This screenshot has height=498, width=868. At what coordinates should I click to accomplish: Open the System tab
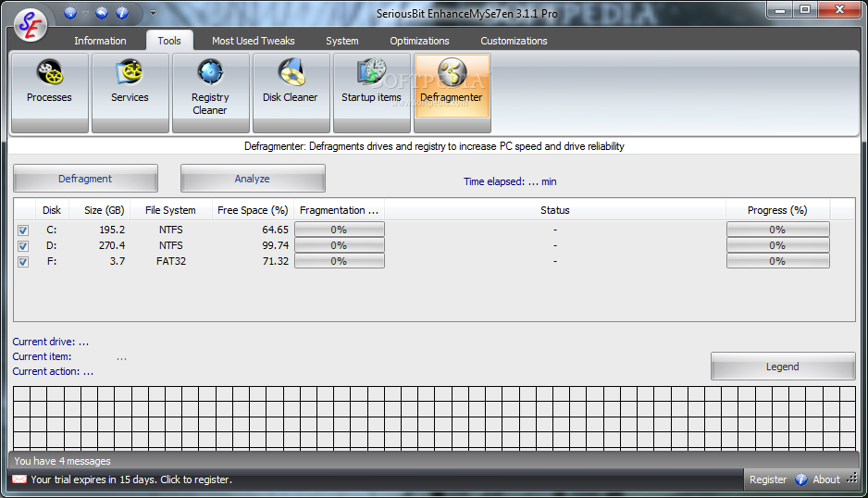[x=342, y=41]
